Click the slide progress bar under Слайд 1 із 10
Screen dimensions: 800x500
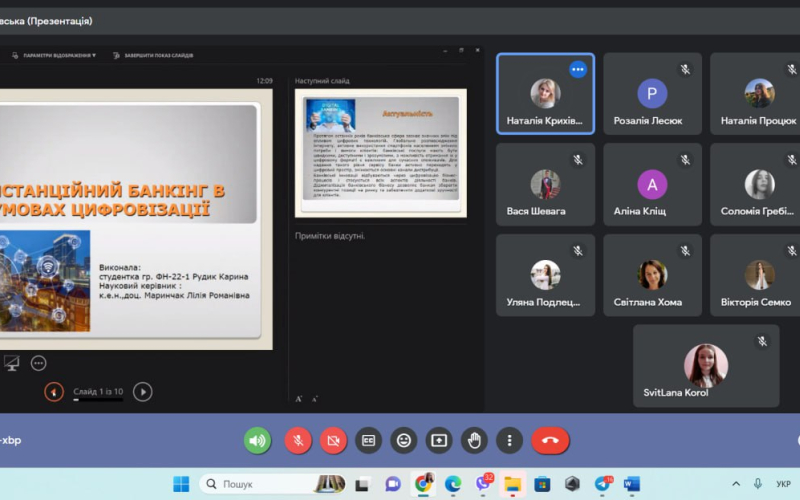point(98,400)
